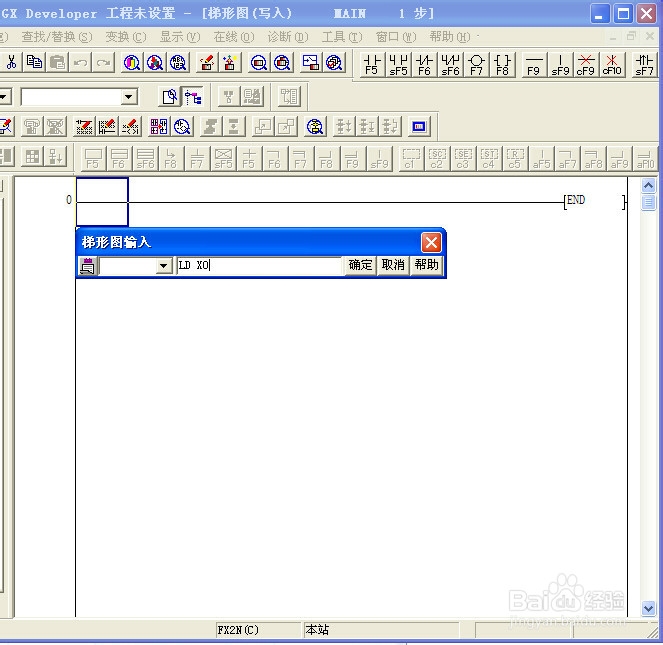Click the Paste clipboard icon
The image size is (663, 645).
point(57,63)
